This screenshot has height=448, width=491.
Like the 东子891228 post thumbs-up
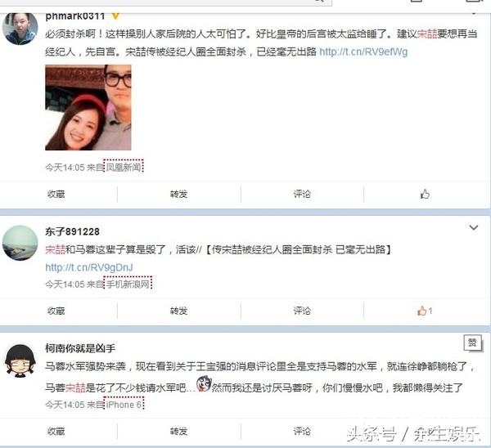[425, 311]
